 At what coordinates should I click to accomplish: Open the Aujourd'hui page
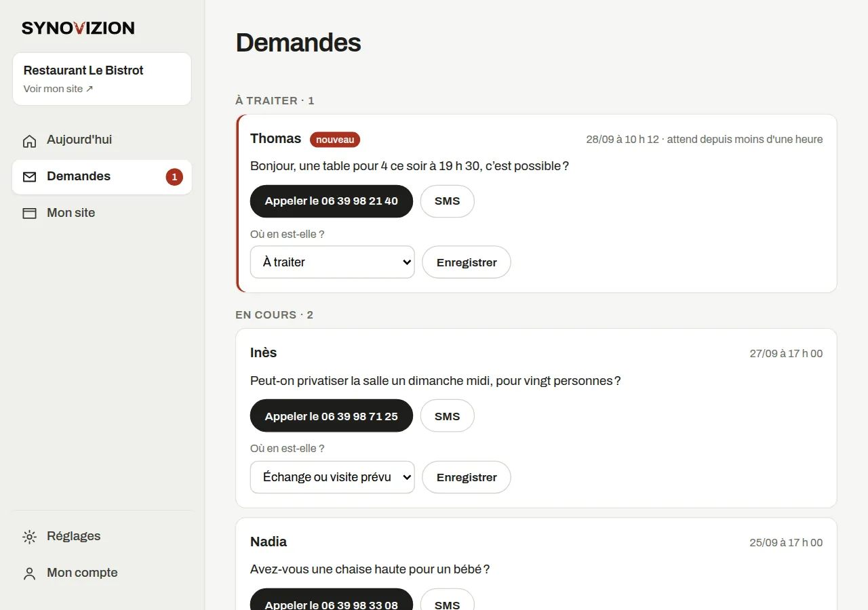tap(102, 140)
